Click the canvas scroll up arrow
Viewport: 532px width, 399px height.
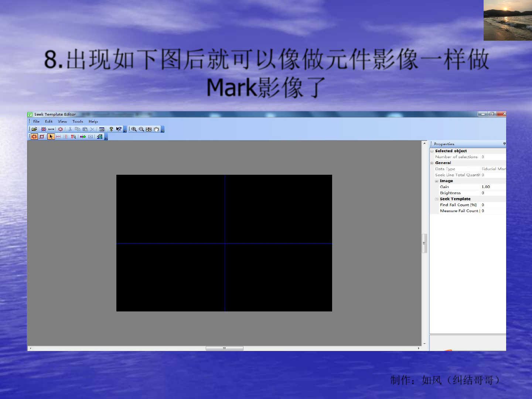[424, 143]
